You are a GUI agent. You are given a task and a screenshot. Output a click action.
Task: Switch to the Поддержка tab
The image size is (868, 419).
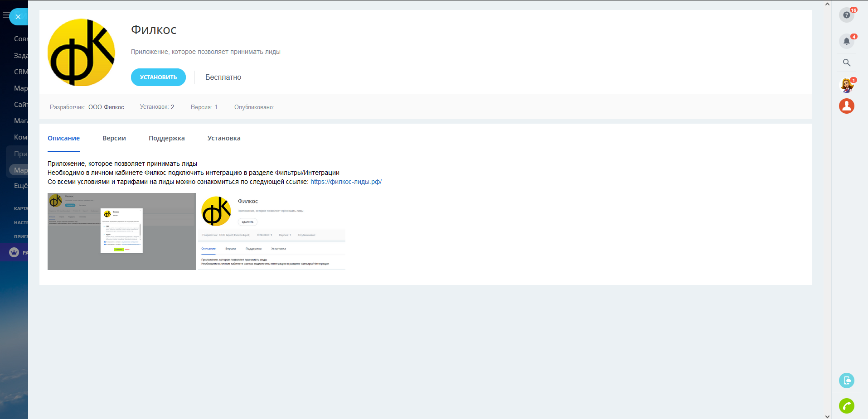[167, 138]
